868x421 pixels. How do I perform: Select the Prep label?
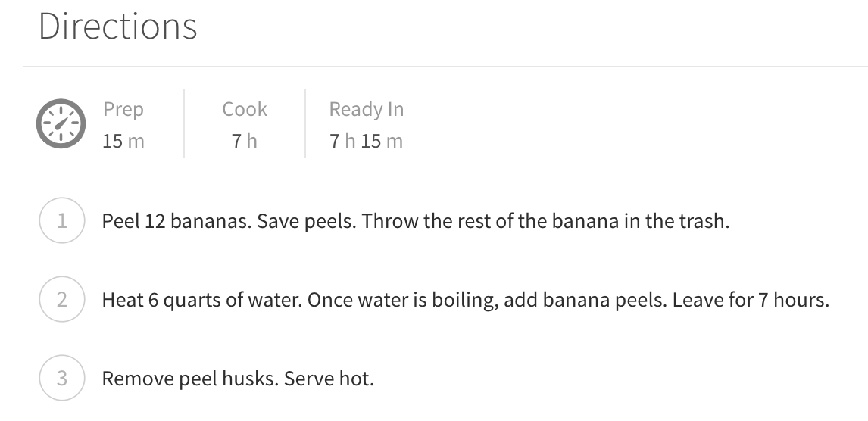123,109
